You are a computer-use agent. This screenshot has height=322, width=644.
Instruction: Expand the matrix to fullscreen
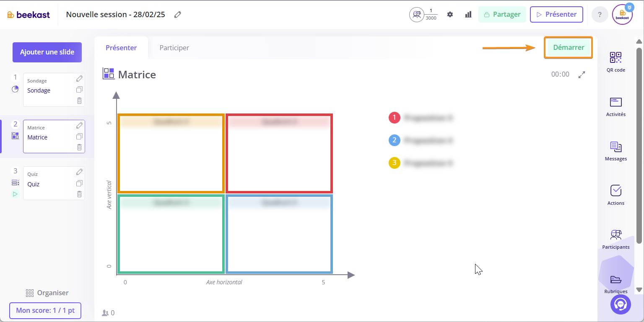coord(582,75)
